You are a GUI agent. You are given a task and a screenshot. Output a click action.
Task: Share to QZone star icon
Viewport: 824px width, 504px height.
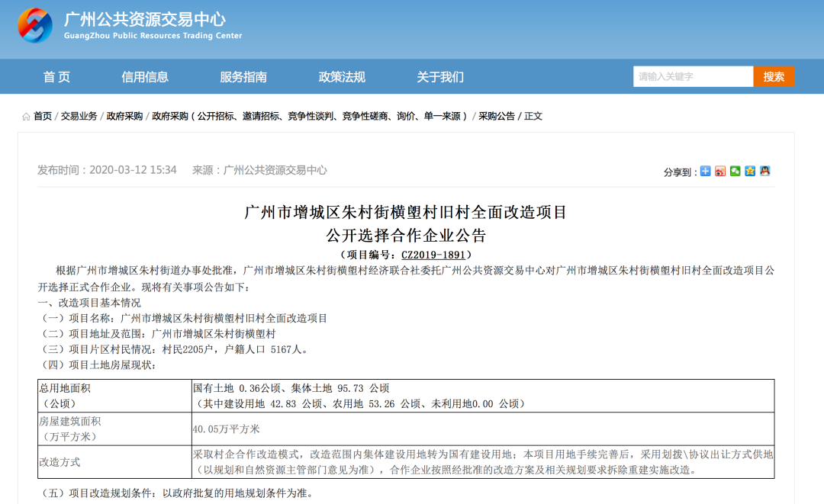click(750, 171)
